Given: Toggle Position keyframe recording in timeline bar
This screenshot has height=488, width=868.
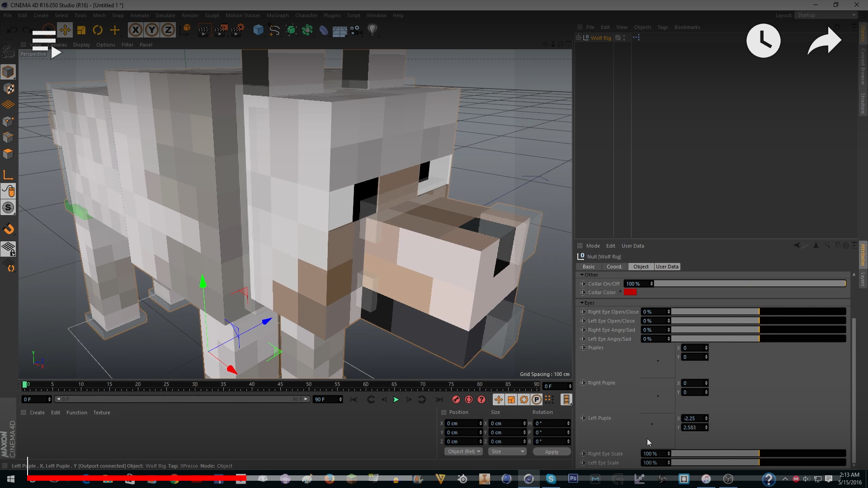Looking at the screenshot, I should (498, 399).
